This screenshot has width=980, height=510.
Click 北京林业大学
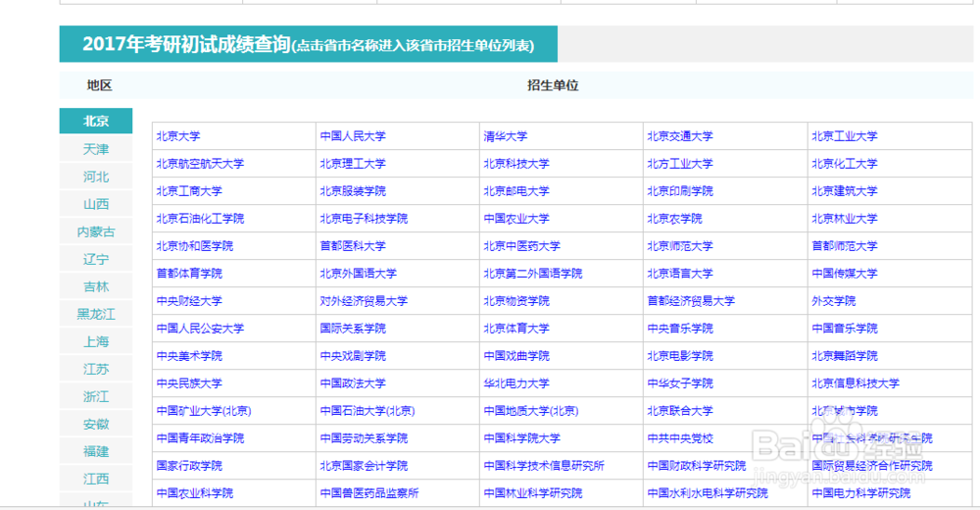(845, 219)
